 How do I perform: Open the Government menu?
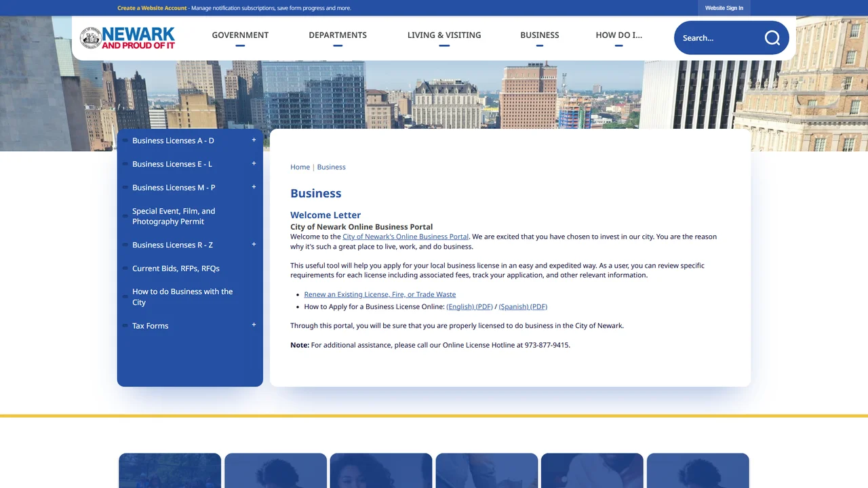point(240,35)
